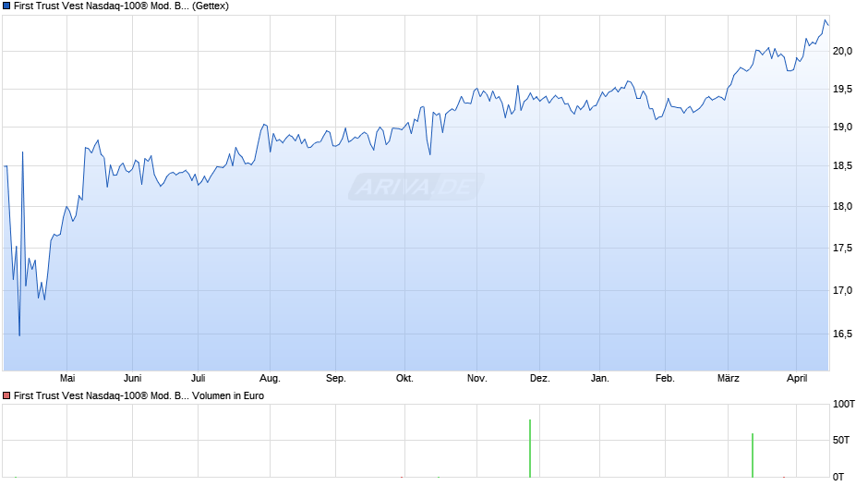Click the 19,0 price axis value
This screenshot has width=868, height=486.
(x=842, y=127)
